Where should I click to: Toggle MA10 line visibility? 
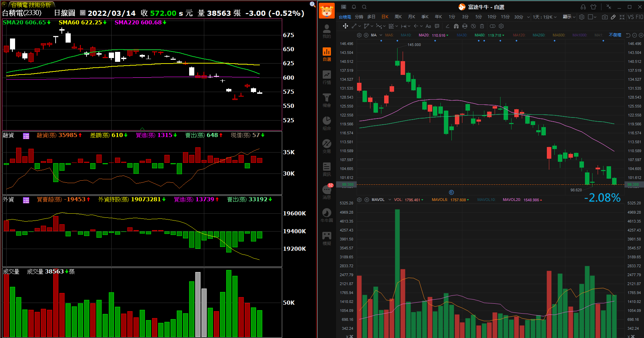(406, 35)
